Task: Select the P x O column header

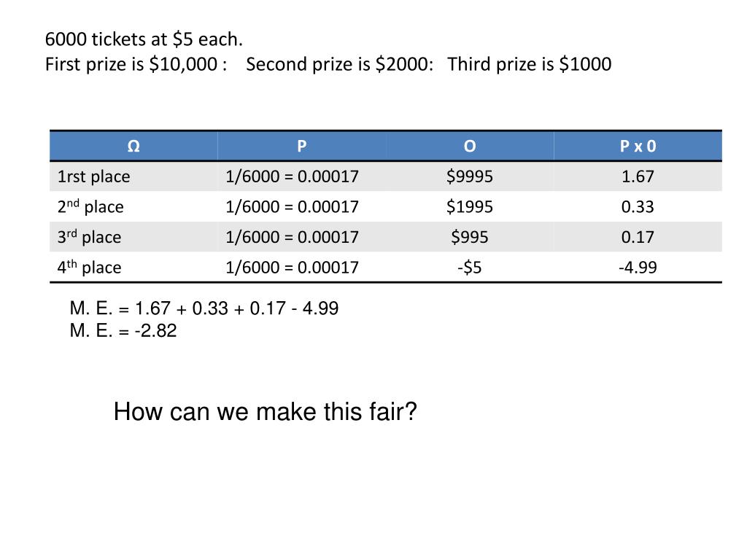Action: click(638, 146)
